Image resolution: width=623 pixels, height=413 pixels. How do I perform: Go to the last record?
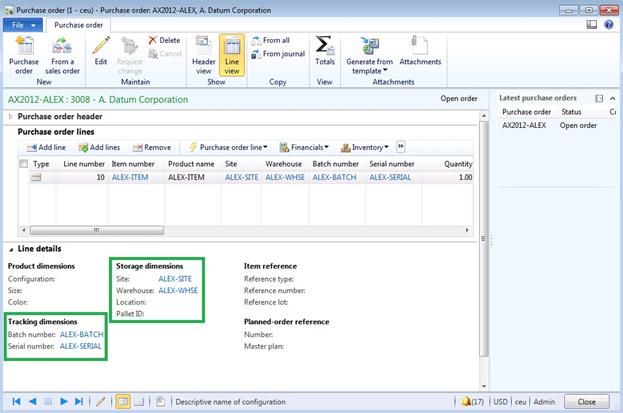tap(79, 401)
